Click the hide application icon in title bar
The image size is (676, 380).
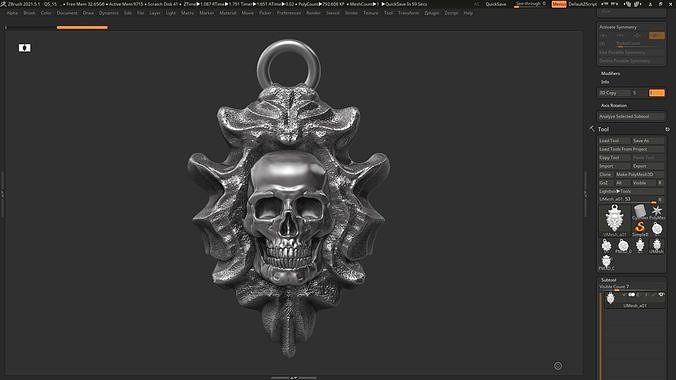[x=650, y=4]
